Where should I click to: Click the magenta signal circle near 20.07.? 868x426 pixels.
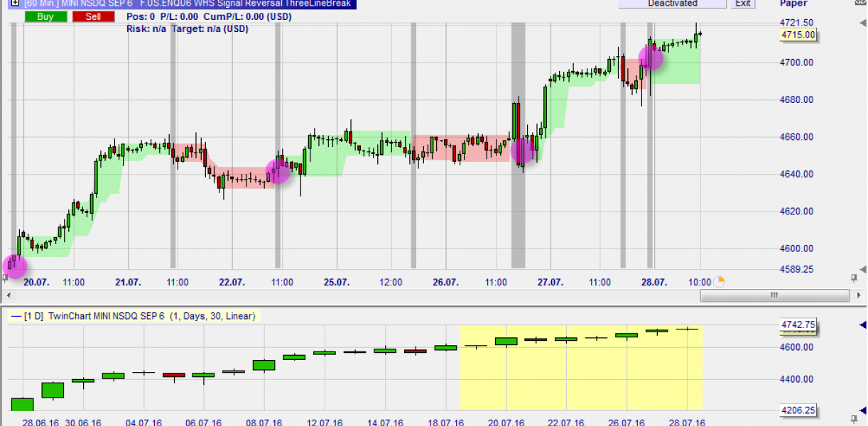tap(14, 266)
